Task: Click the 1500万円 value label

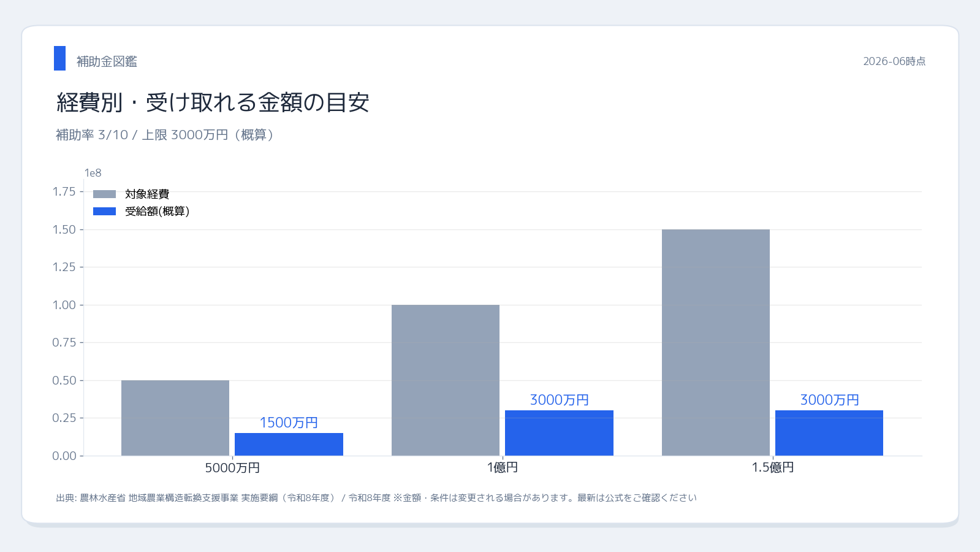Action: point(289,423)
